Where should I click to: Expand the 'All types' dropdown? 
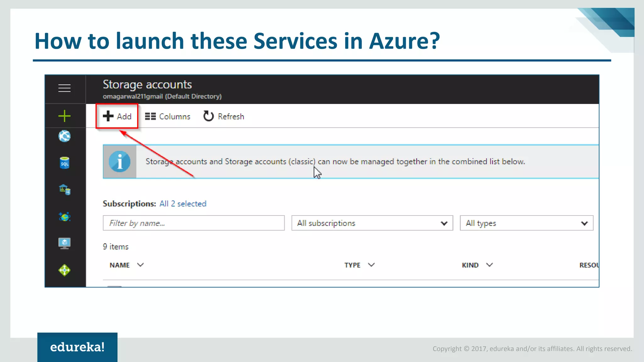[x=527, y=223]
